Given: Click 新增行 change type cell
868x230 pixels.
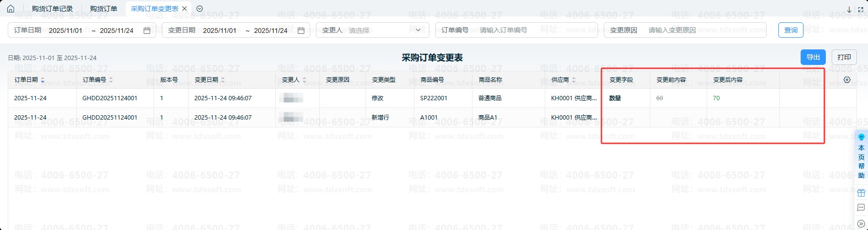Looking at the screenshot, I should pyautogui.click(x=380, y=118).
